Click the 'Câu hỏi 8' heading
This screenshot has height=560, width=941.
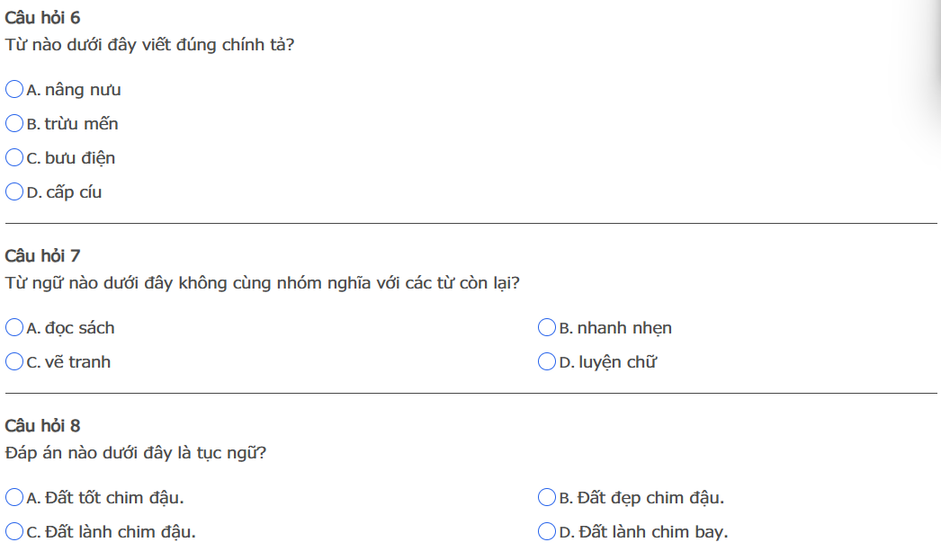coord(42,426)
